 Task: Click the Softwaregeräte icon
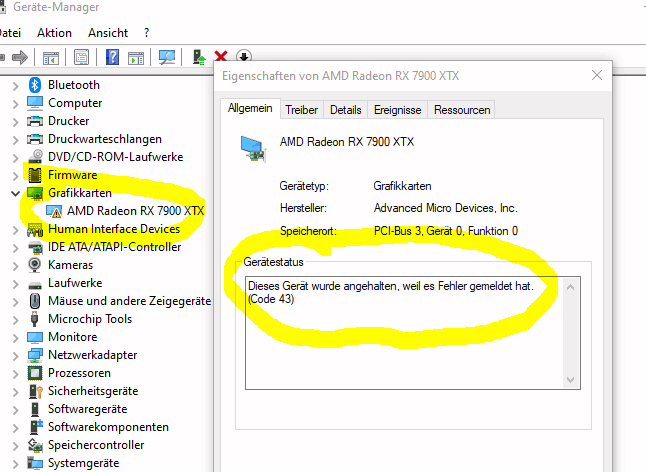tap(35, 409)
